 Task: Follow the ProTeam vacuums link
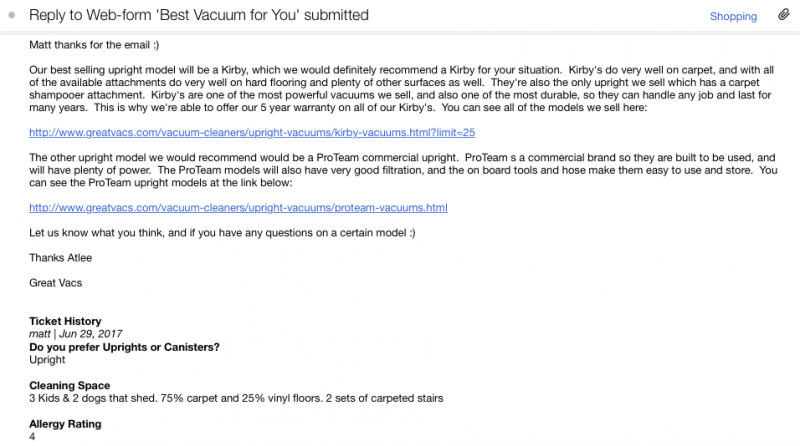click(x=239, y=208)
